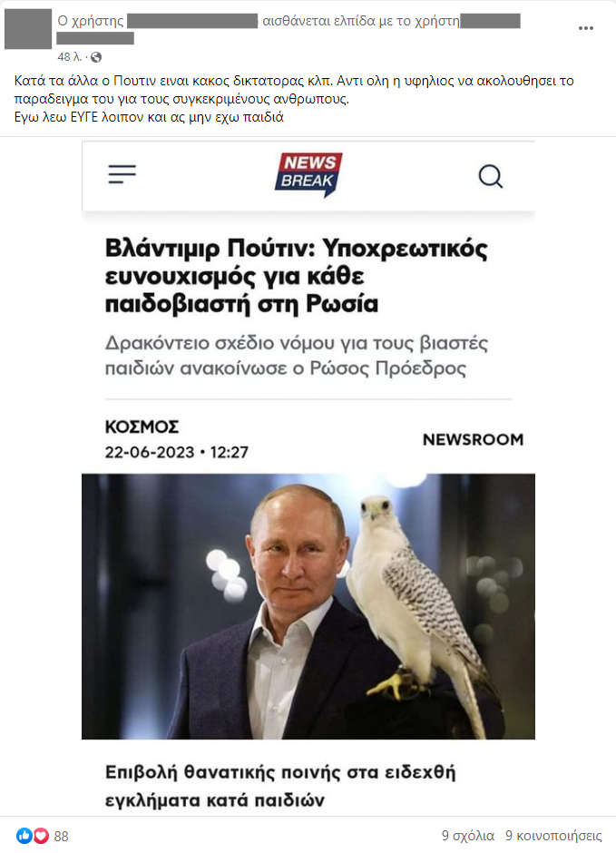The width and height of the screenshot is (616, 853).
Task: View the 88 reactions count
Action: [62, 836]
